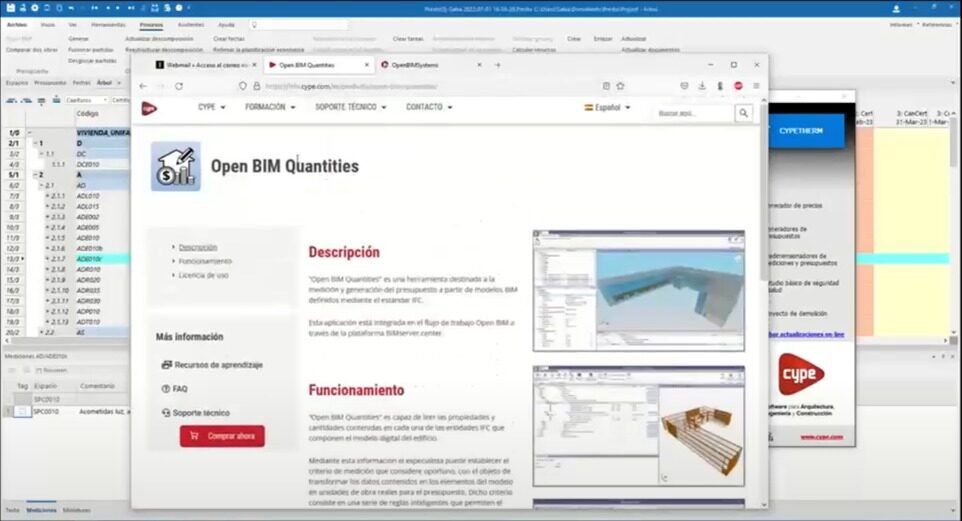Viewport: 962px width, 521px height.
Task: Click the browser back arrow
Action: click(143, 86)
